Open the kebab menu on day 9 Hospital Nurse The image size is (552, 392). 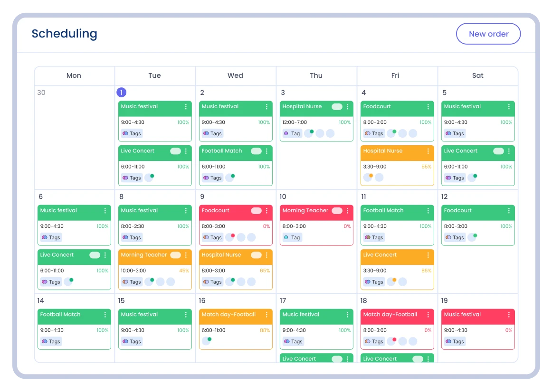(266, 255)
